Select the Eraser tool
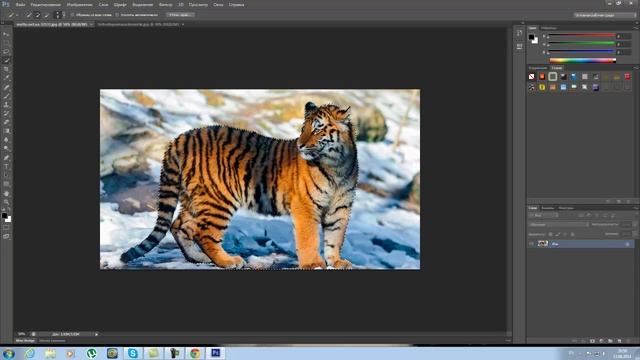The width and height of the screenshot is (640, 360). tap(6, 122)
